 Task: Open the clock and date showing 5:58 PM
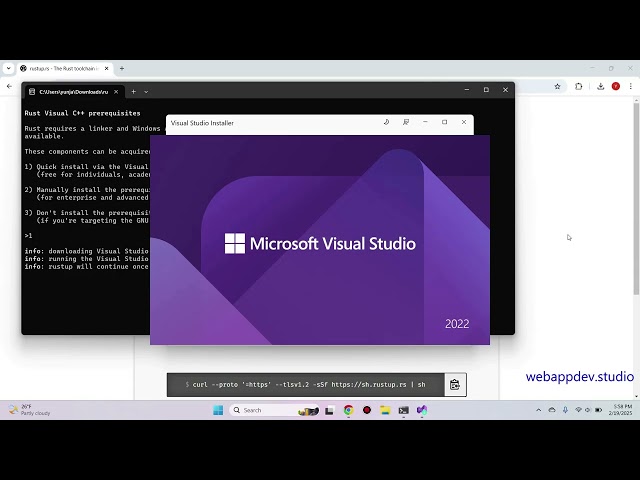(x=620, y=410)
